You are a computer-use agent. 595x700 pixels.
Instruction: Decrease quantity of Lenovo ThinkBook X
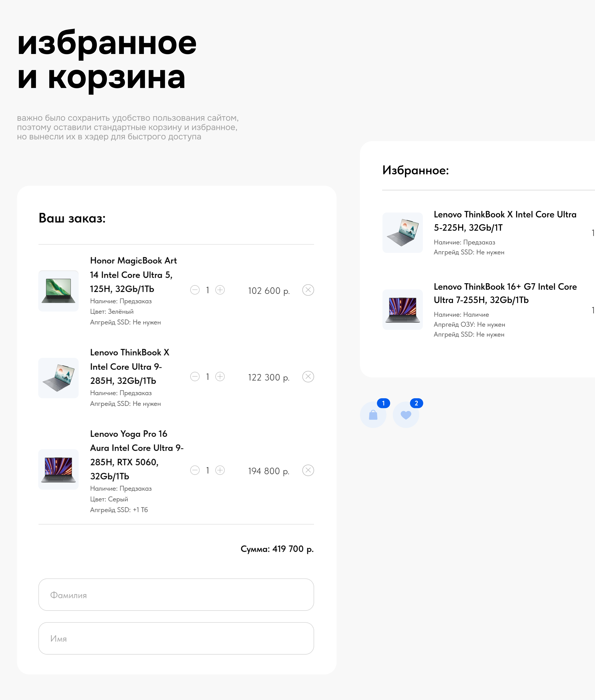coord(195,377)
